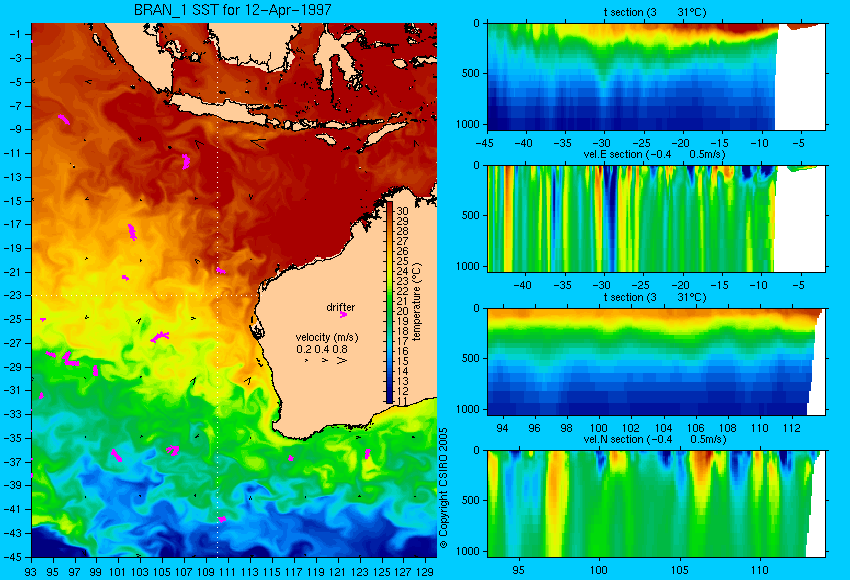This screenshot has height=580, width=850.
Task: Click the "112" tick under the longitude temperature section
Action: (792, 428)
